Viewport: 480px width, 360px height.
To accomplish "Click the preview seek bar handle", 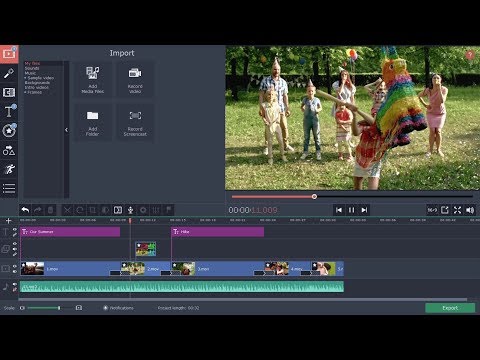I will coord(314,197).
